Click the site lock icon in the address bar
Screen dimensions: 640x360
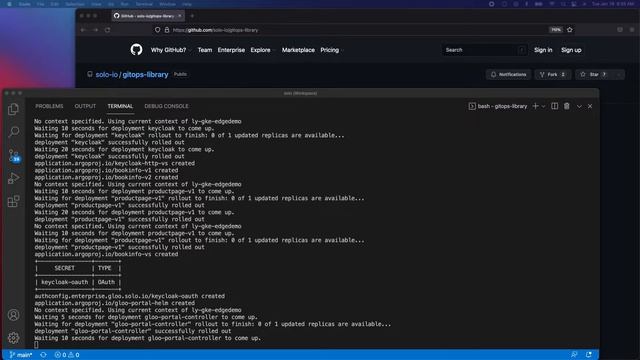(x=167, y=30)
